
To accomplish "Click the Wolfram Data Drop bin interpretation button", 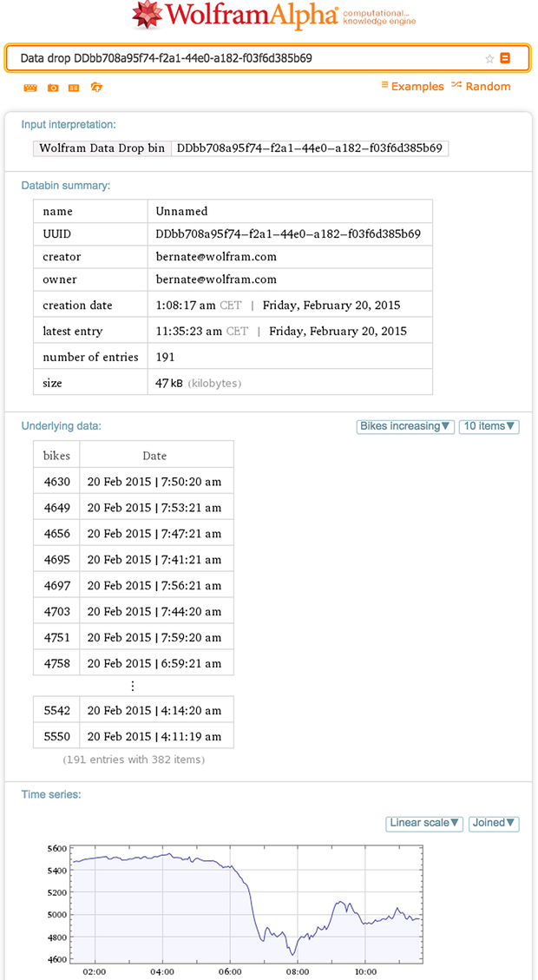I will point(101,148).
